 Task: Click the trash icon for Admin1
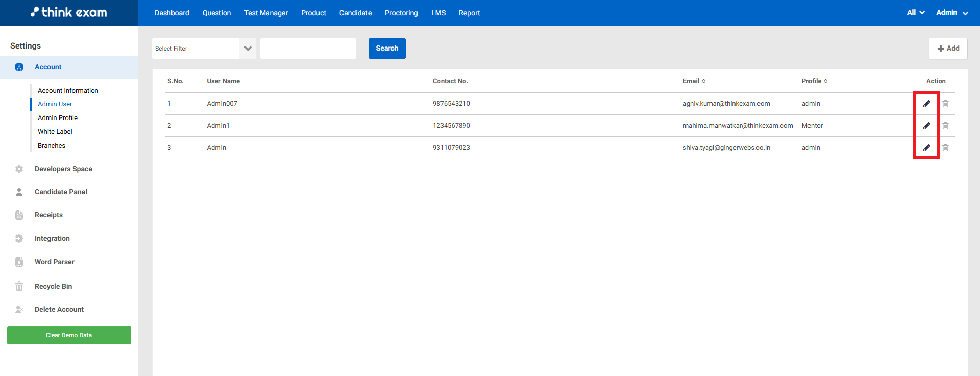click(945, 126)
